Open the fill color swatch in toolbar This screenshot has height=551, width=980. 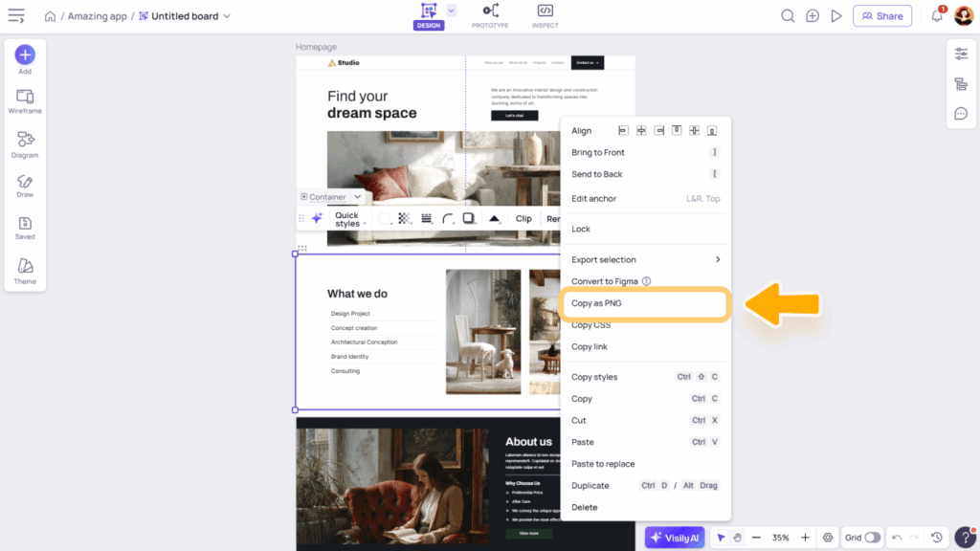point(385,219)
